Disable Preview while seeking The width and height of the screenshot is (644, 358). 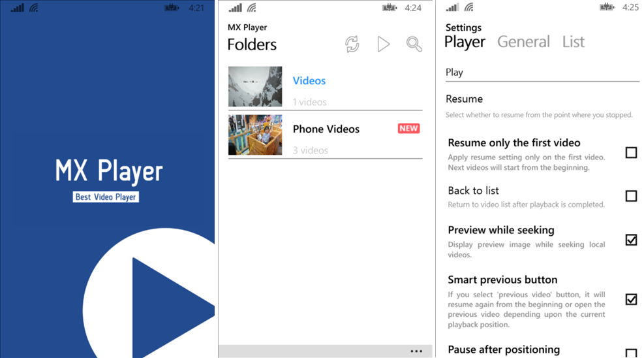click(631, 240)
